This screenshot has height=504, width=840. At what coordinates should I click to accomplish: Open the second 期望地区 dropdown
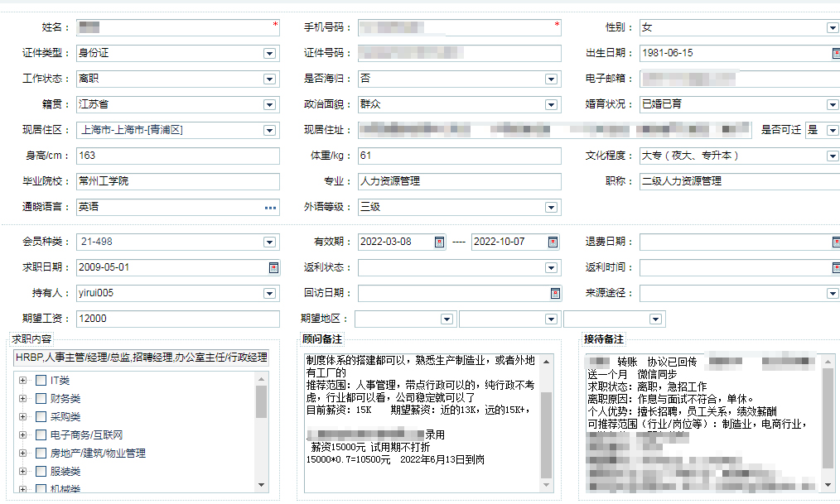click(x=551, y=319)
